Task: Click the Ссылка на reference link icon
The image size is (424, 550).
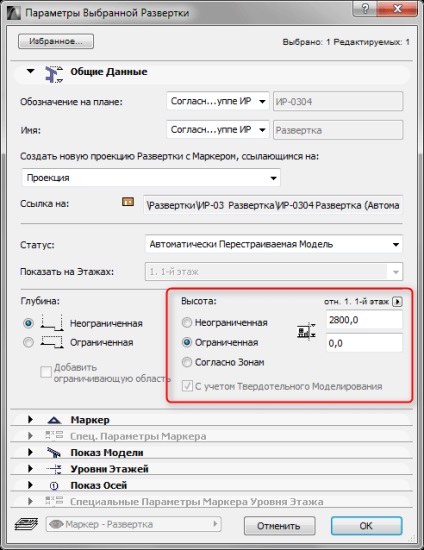Action: point(128,202)
